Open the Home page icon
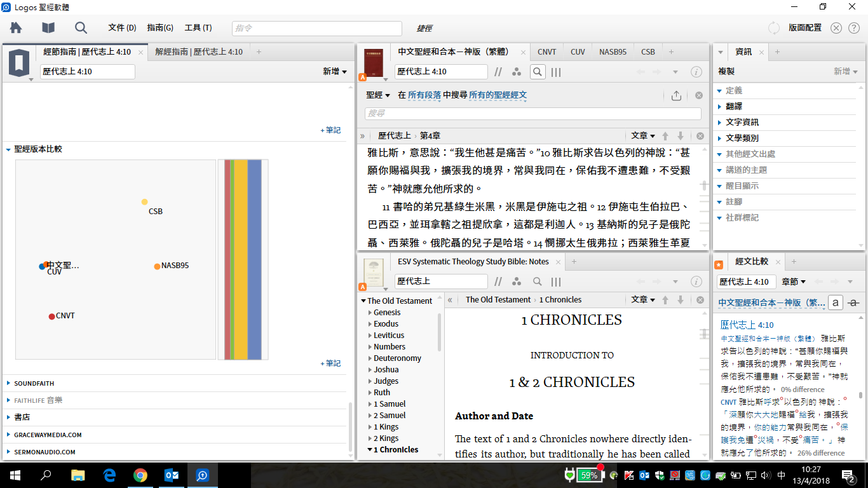868x488 pixels. tap(16, 28)
